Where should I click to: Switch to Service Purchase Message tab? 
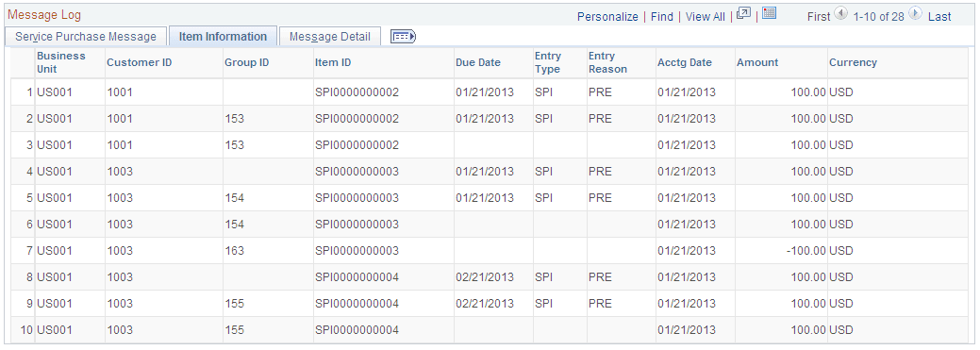coord(86,36)
